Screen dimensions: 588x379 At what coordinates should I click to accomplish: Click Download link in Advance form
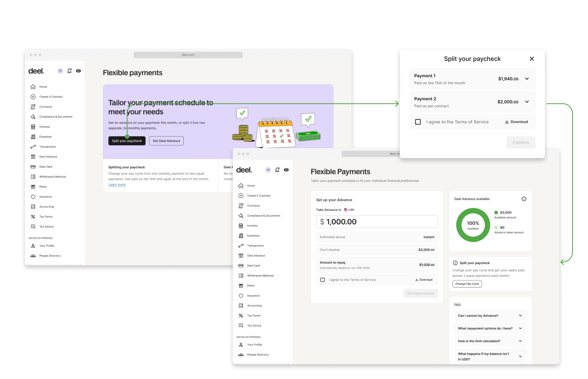[x=424, y=280]
